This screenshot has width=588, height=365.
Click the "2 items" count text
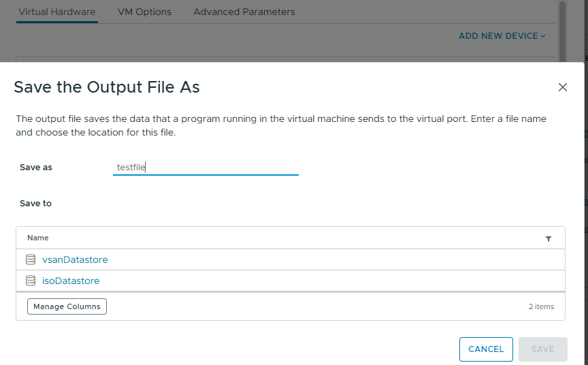click(x=541, y=306)
